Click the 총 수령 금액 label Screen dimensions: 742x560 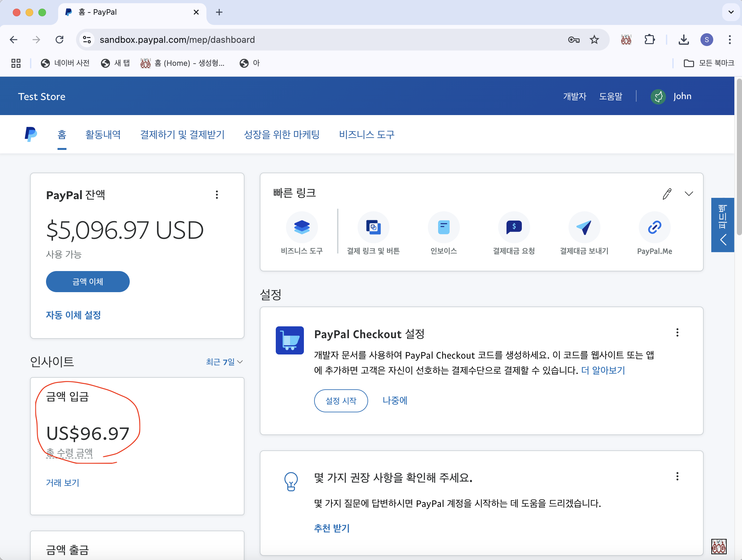click(69, 453)
